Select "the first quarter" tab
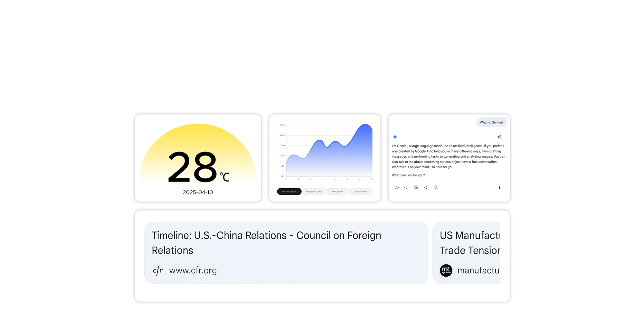The height and width of the screenshot is (336, 644). (289, 192)
